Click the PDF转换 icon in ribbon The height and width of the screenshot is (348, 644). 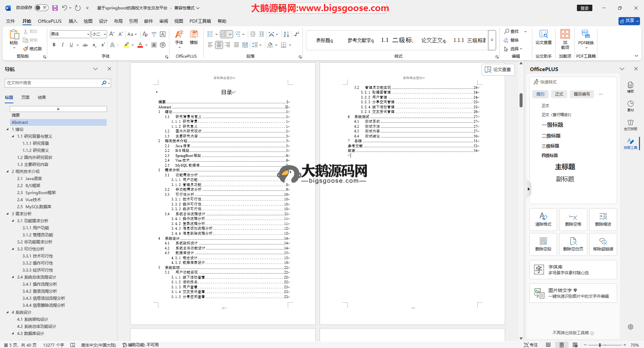click(x=586, y=37)
